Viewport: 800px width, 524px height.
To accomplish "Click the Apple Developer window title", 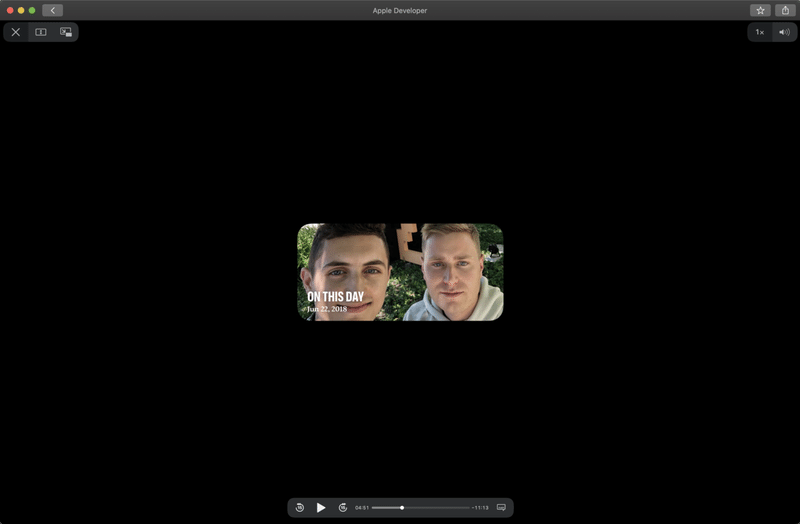I will click(x=400, y=10).
